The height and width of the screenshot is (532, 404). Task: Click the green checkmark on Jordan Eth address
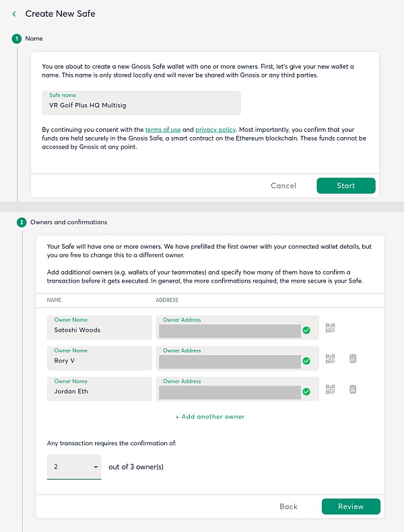tap(306, 391)
